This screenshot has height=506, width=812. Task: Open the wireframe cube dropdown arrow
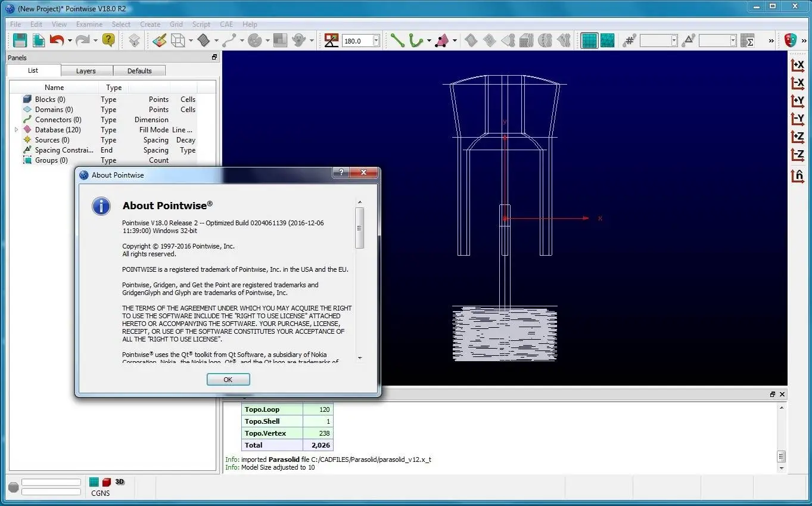click(191, 41)
